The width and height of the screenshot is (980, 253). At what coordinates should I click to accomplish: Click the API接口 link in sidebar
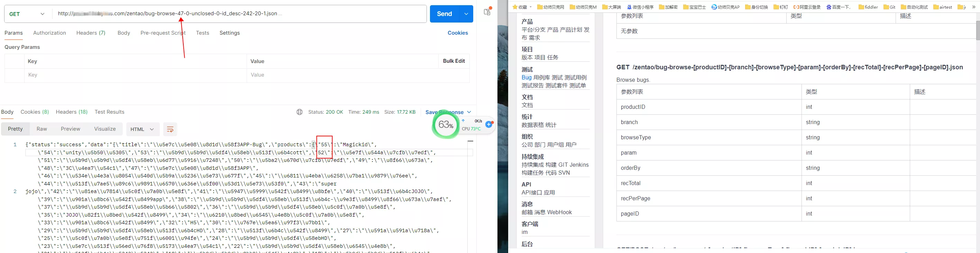532,192
